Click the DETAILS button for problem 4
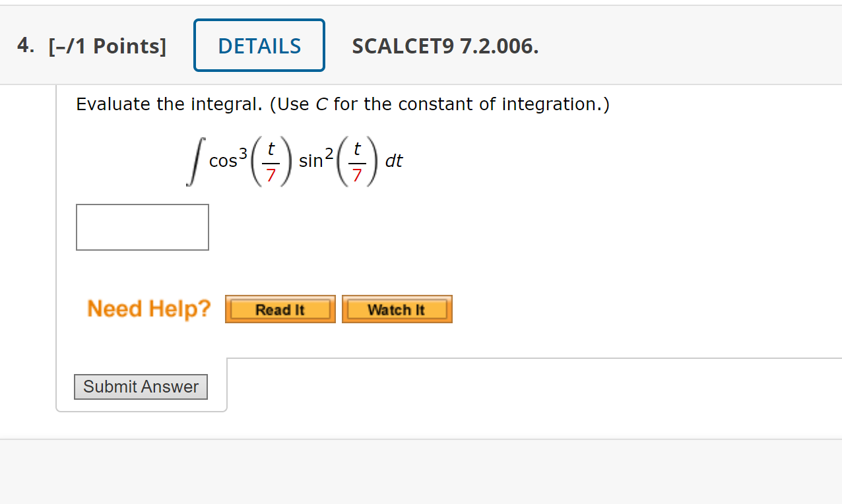Screen dimensions: 842x504 pos(259,45)
